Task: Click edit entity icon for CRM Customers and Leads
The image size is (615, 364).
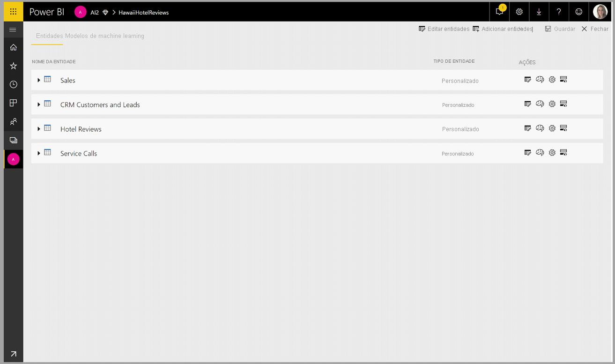Action: pyautogui.click(x=528, y=104)
